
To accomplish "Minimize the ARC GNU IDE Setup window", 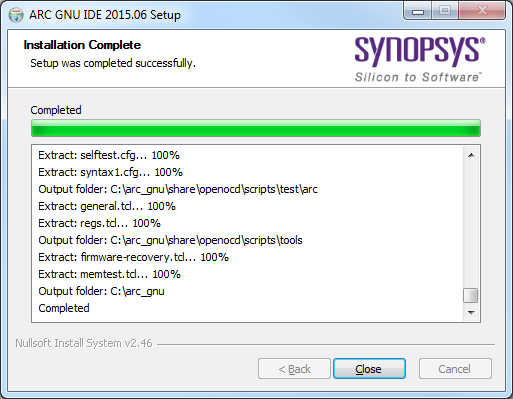I will pyautogui.click(x=418, y=11).
